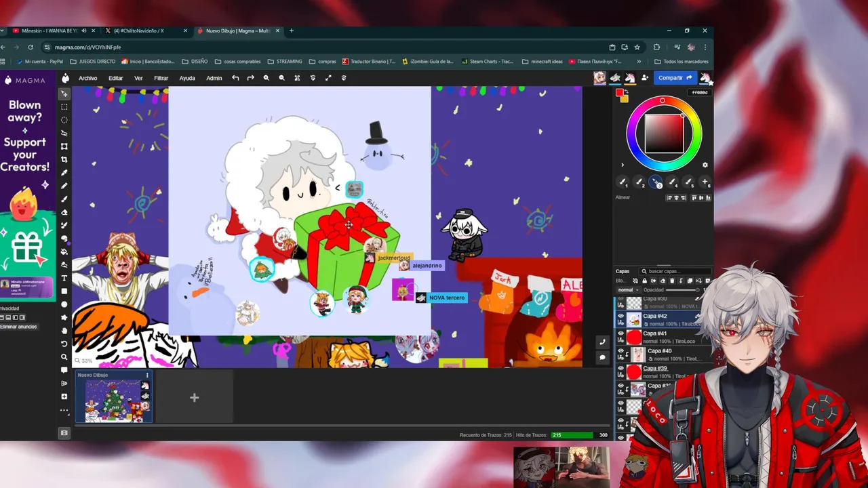Select the zoom magnifier tool in left toolbar

pos(64,357)
